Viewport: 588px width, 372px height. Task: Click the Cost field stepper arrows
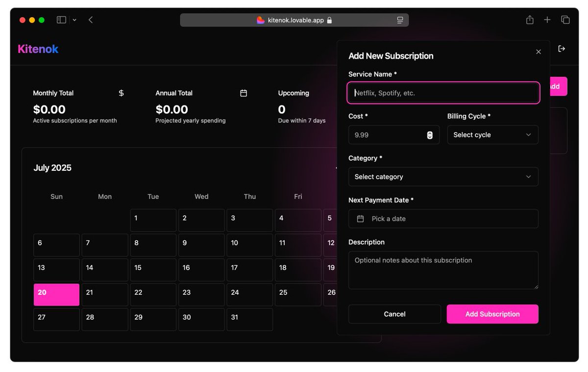pos(430,135)
